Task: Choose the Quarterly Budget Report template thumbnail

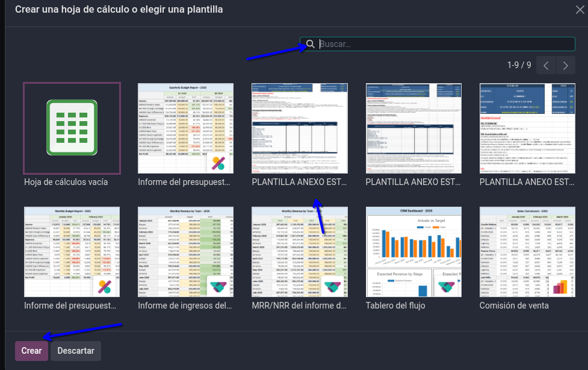Action: pos(185,128)
